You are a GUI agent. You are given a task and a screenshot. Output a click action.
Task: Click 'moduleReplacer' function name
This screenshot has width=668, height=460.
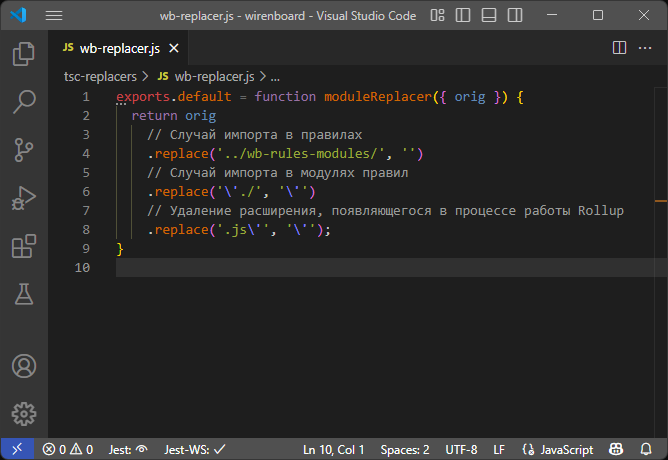[x=378, y=97]
